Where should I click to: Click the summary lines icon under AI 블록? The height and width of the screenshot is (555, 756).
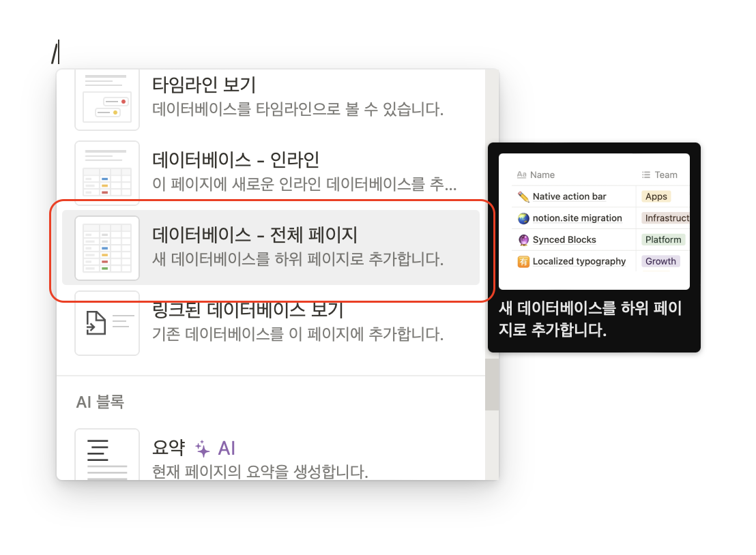[107, 454]
